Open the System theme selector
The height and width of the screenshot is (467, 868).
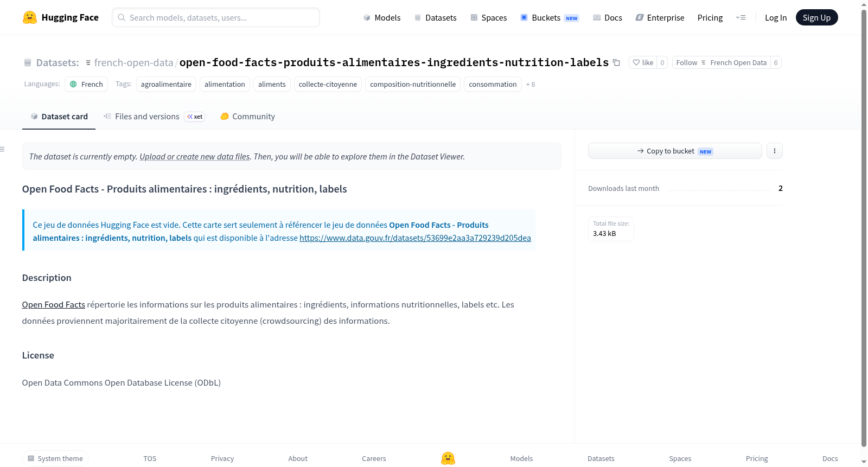click(55, 458)
